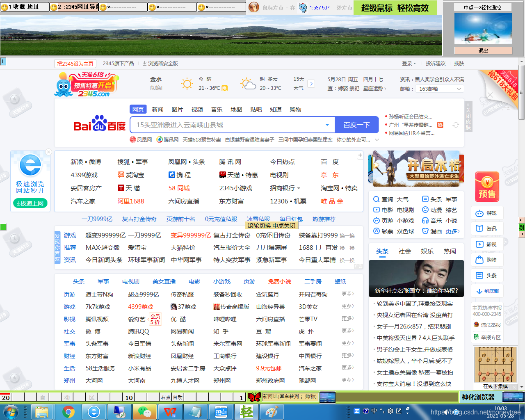Click the 退出 button in top-right panel

[483, 51]
